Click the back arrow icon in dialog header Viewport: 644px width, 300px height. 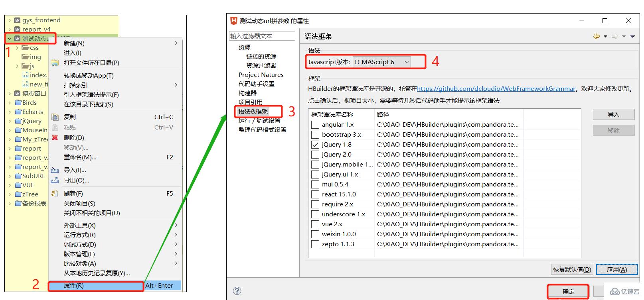tap(597, 36)
